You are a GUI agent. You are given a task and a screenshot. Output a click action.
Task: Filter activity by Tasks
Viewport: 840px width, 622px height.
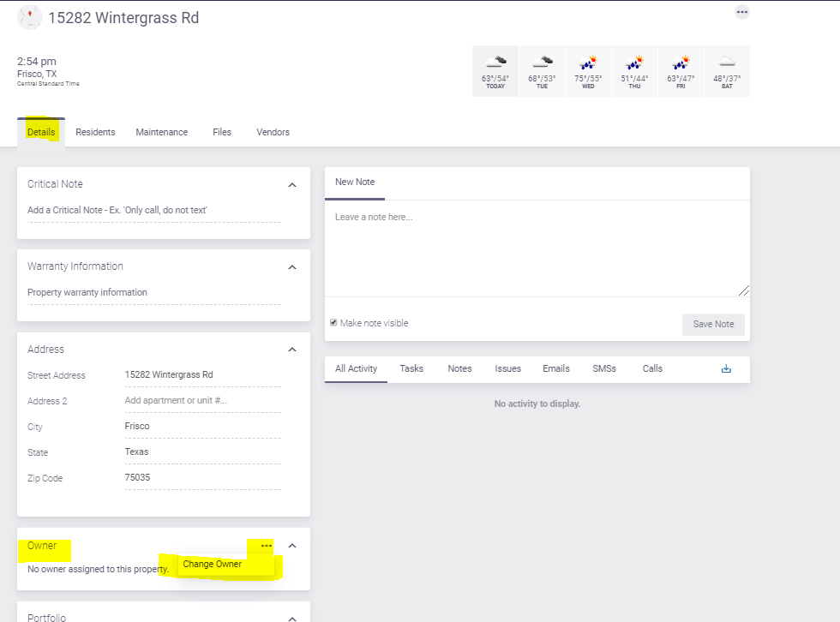(x=411, y=368)
